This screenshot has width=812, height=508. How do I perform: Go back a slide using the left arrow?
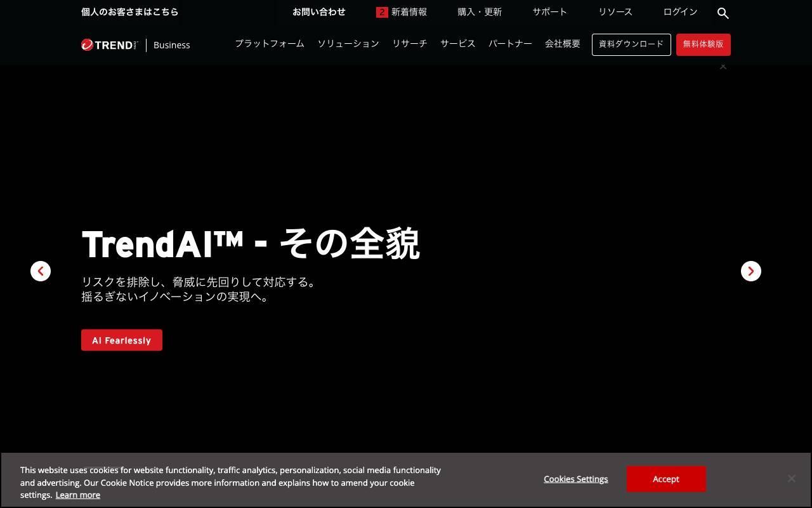point(41,271)
